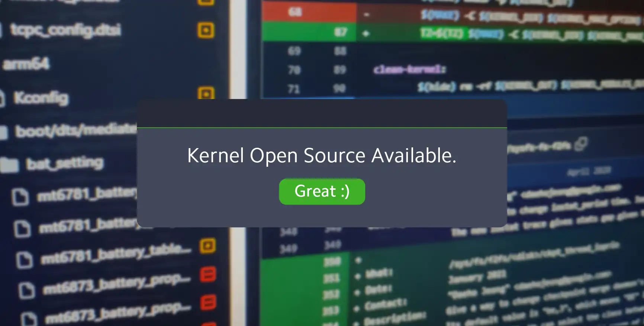Image resolution: width=644 pixels, height=326 pixels.
Task: Select the first mt6873_battery_prop file
Action: pyautogui.click(x=116, y=285)
